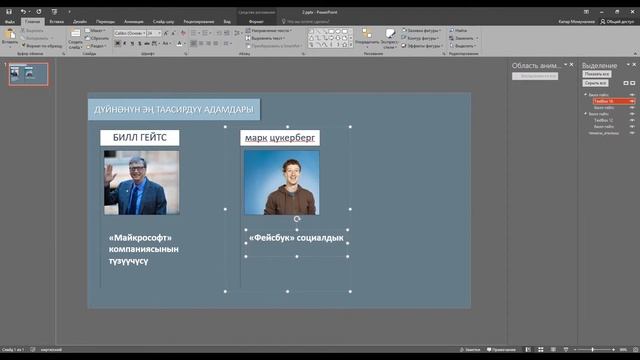This screenshot has width=640, height=360.
Task: Click the rotate handle above Facebook text box
Action: [297, 219]
